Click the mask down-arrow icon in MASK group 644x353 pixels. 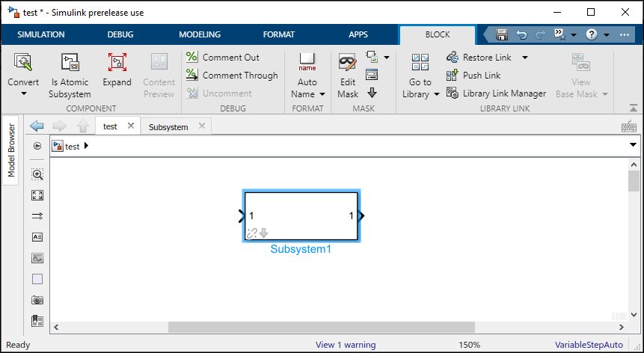[372, 93]
